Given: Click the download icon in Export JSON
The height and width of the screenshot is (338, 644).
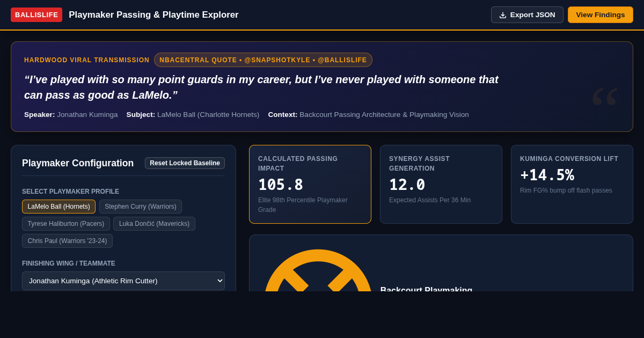Looking at the screenshot, I should click(x=503, y=15).
